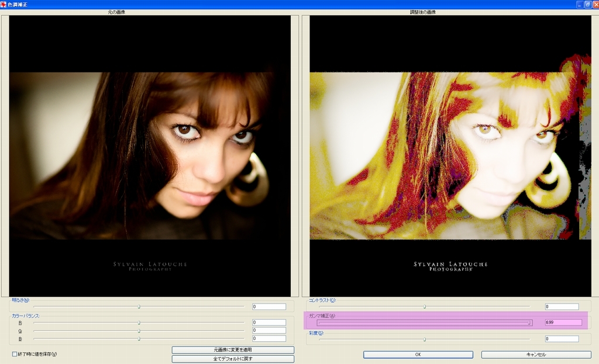Focus the 明るさ value input field
Screen dimensions: 599x364
tap(269, 306)
